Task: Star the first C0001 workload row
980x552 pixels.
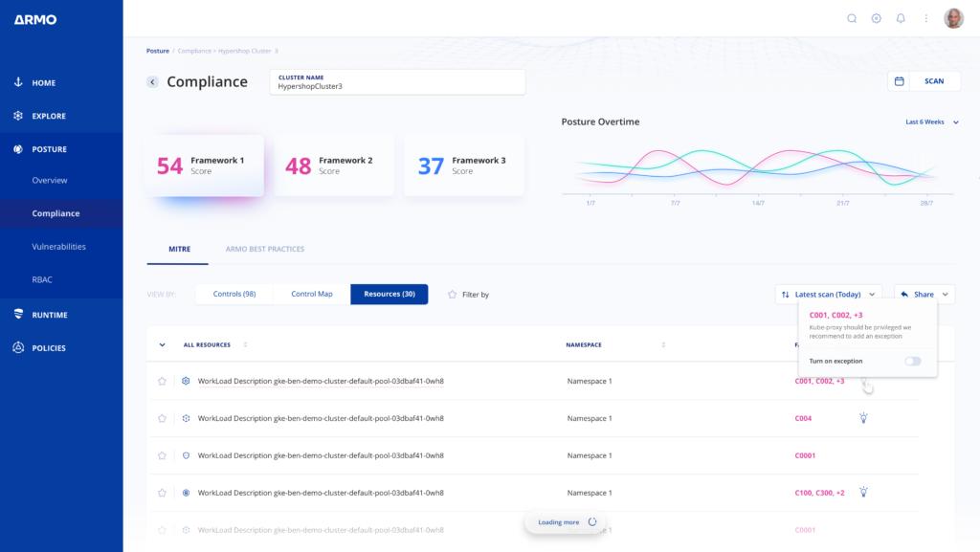Action: pos(162,455)
